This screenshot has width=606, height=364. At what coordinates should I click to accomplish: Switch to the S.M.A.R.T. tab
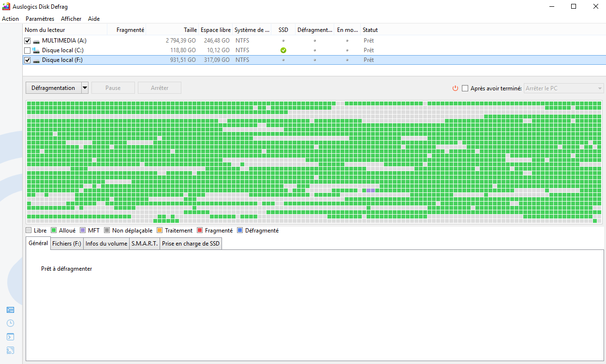(144, 243)
